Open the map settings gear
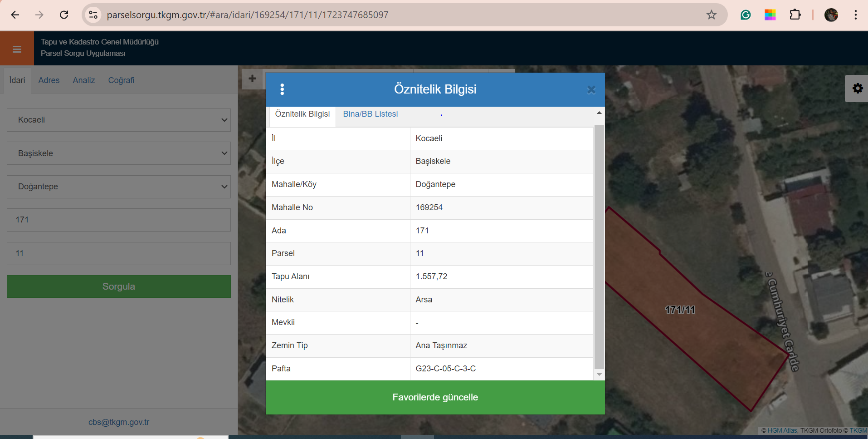 857,88
